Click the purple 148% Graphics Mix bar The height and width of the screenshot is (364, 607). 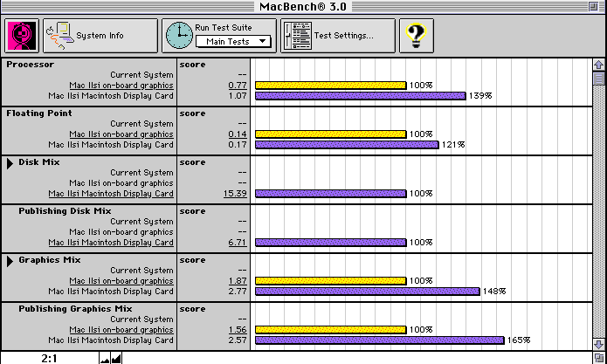pos(368,292)
